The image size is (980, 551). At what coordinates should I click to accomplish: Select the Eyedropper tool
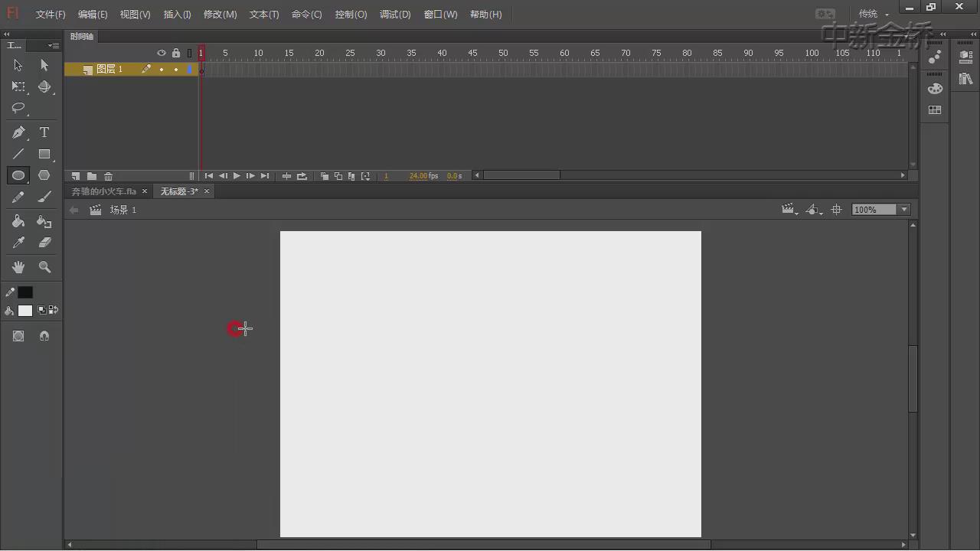coord(18,243)
